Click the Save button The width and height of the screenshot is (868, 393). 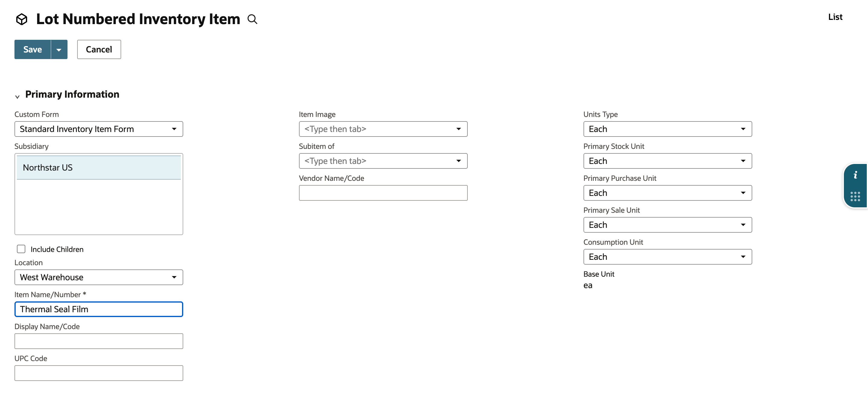pyautogui.click(x=33, y=49)
